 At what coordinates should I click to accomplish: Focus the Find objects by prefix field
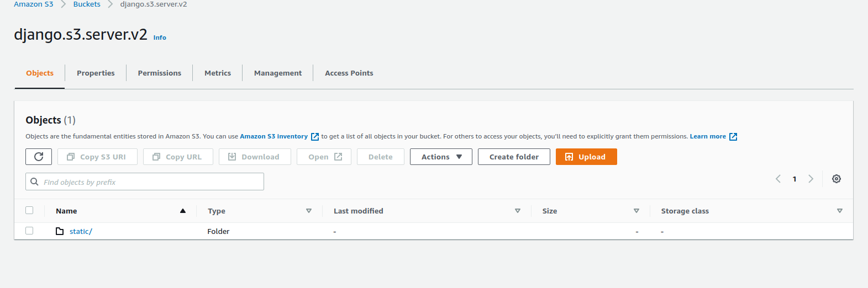pyautogui.click(x=145, y=182)
